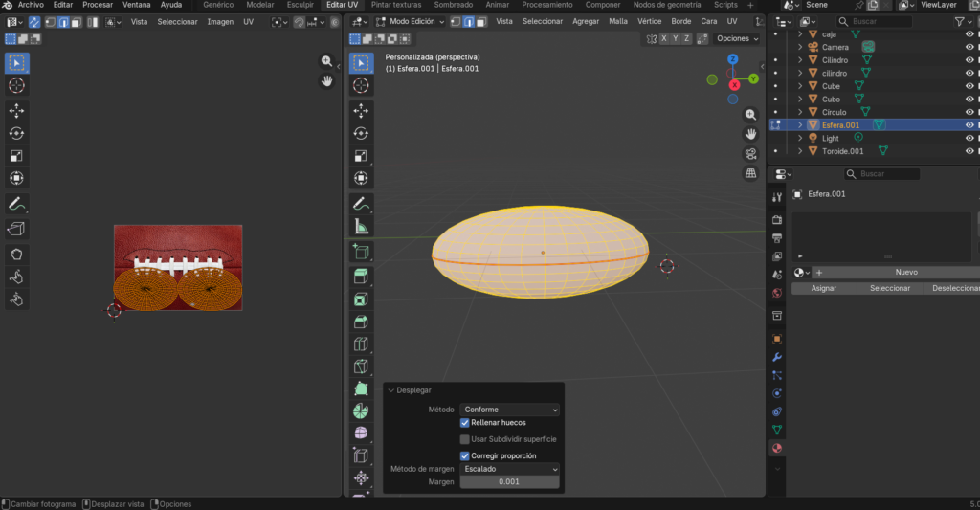Open the Archivo menu

[31, 5]
